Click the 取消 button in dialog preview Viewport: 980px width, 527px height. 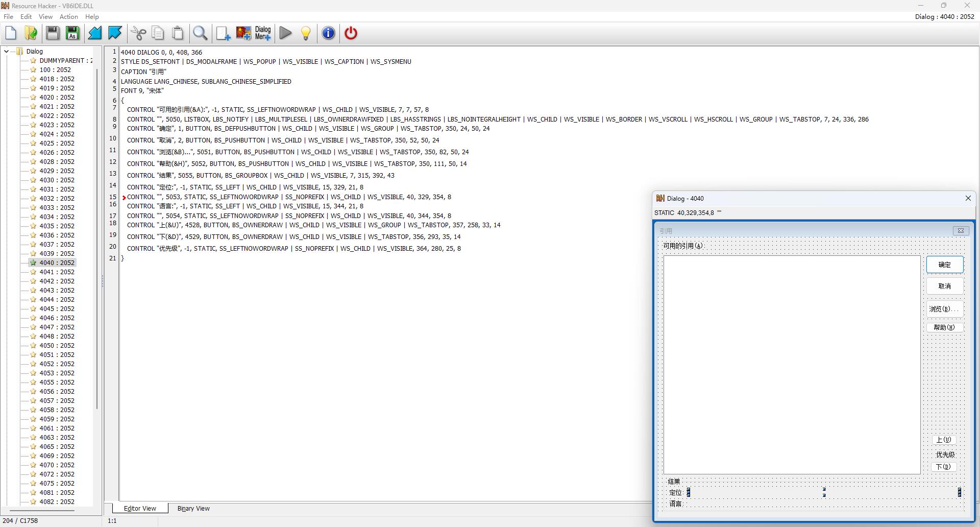pos(945,286)
